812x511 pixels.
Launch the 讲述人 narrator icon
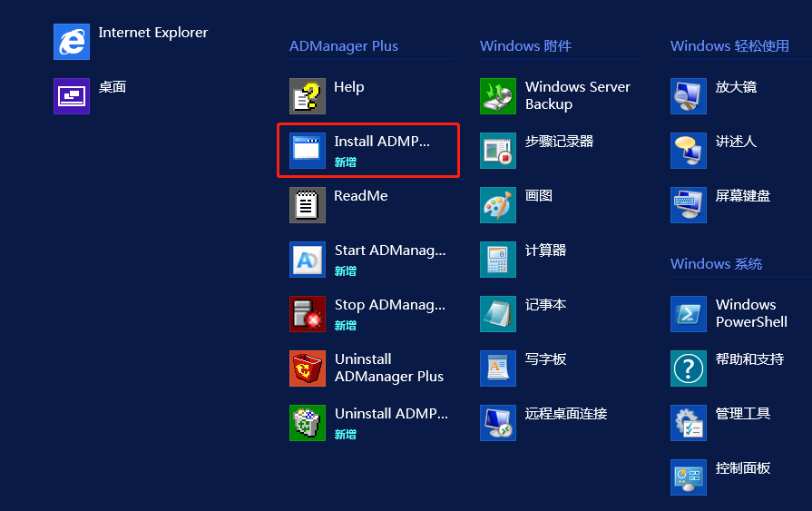(x=689, y=151)
